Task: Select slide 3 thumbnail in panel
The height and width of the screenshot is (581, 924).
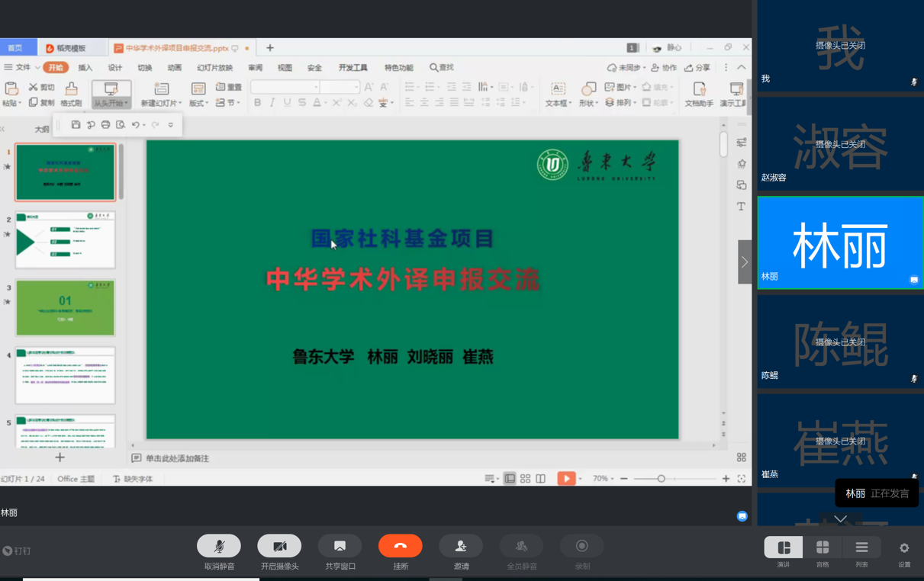Action: pos(66,308)
